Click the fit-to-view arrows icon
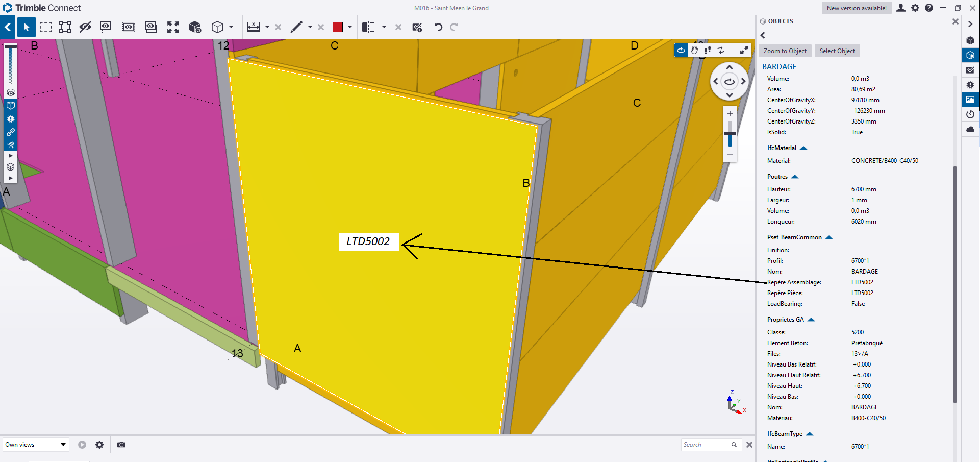 (173, 27)
